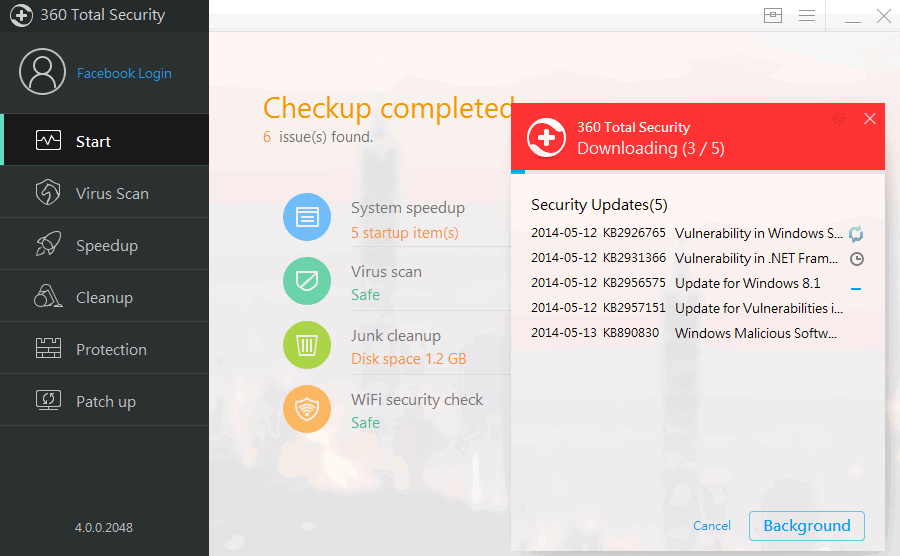Select the "Vulnerability in .NET Fram..." row
The width and height of the screenshot is (900, 556).
pos(697,258)
